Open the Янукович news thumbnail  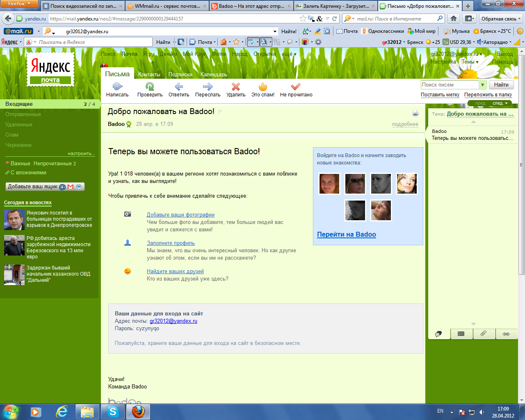14,220
